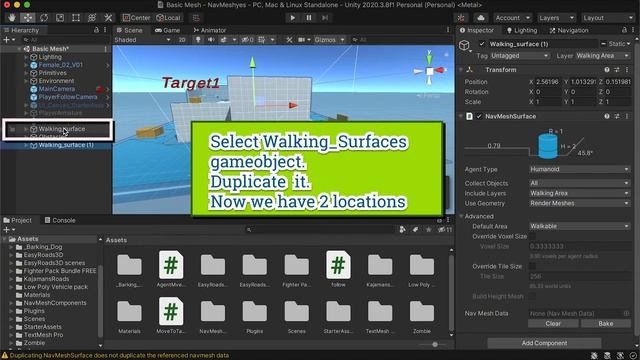Screen dimensions: 640x360
Task: Toggle the Walking_surface (1) active checkbox
Action: pos(482,44)
